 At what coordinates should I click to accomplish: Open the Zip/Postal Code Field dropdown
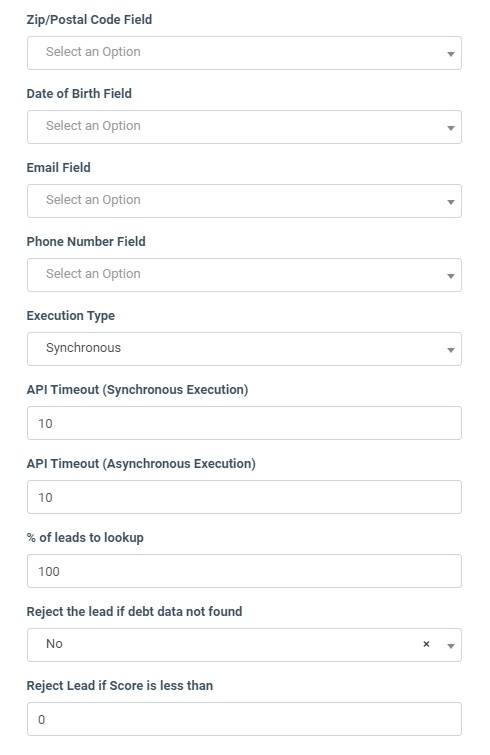244,53
